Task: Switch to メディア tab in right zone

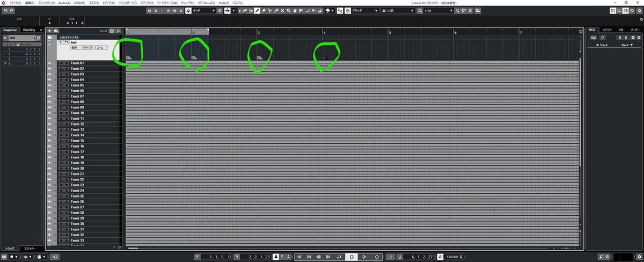Action: (607, 30)
